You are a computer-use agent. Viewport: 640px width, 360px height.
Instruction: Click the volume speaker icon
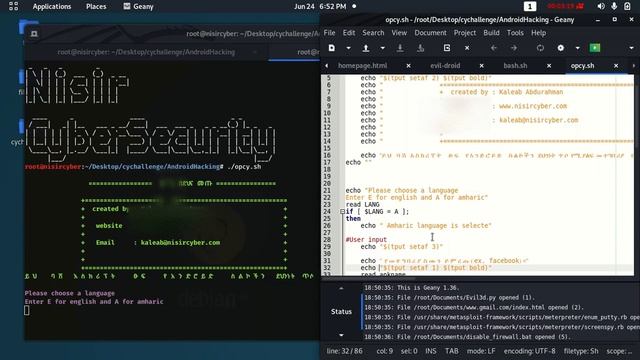coord(601,6)
